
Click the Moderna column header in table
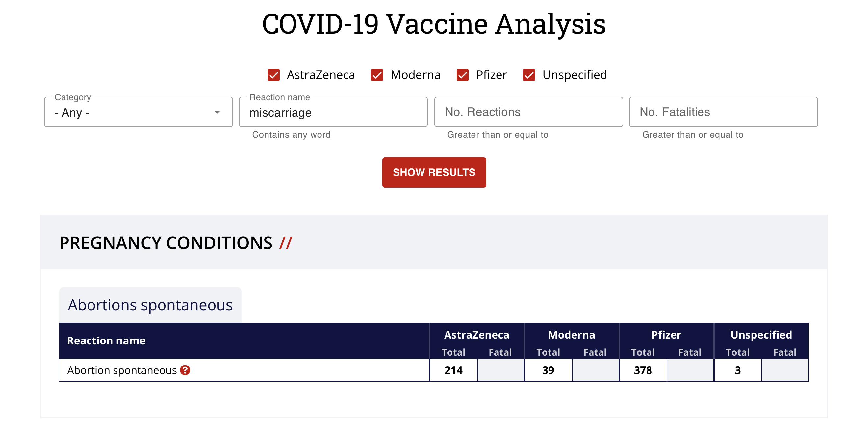point(572,335)
